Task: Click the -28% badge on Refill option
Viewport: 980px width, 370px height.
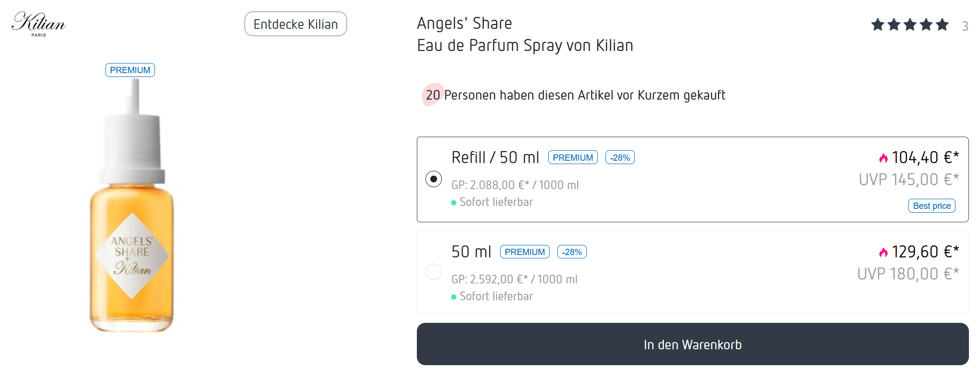Action: coord(620,157)
